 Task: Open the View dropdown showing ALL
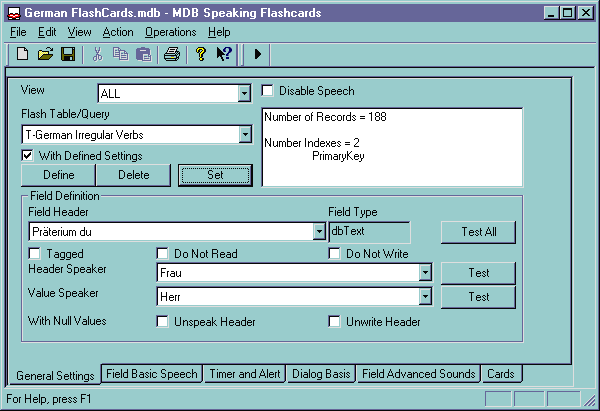(244, 95)
